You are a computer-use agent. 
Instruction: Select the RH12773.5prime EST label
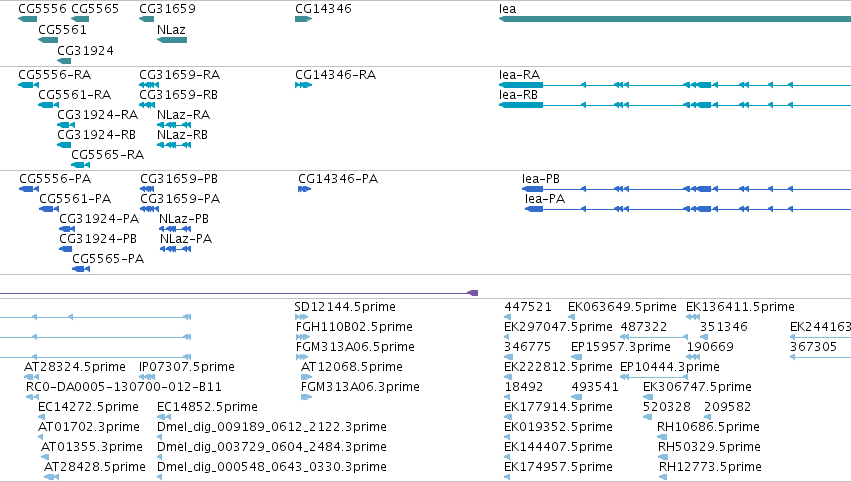[710, 467]
